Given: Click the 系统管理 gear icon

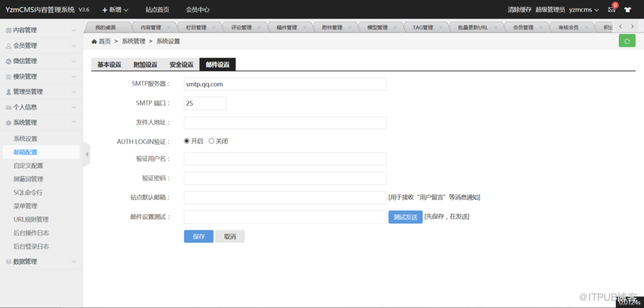Looking at the screenshot, I should pyautogui.click(x=9, y=122).
